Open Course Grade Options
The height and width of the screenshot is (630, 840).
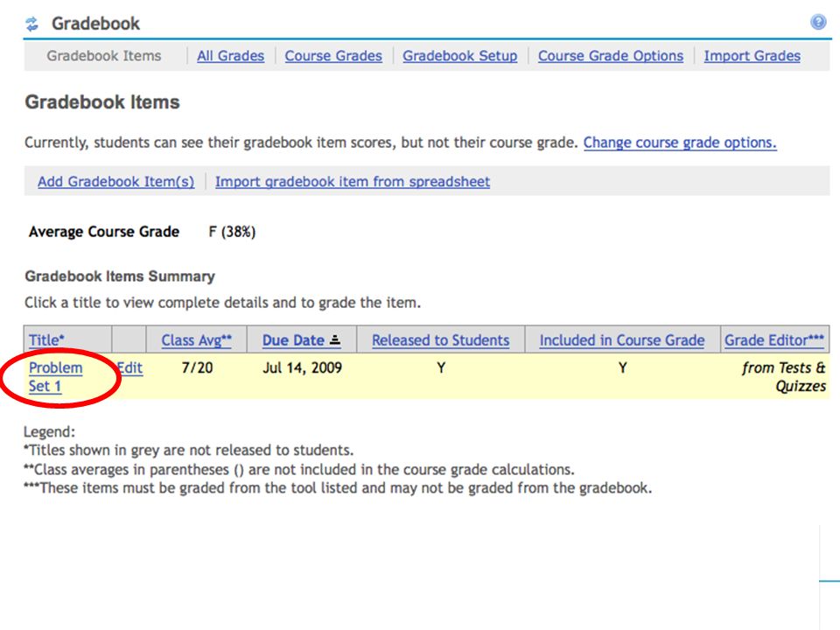click(611, 56)
